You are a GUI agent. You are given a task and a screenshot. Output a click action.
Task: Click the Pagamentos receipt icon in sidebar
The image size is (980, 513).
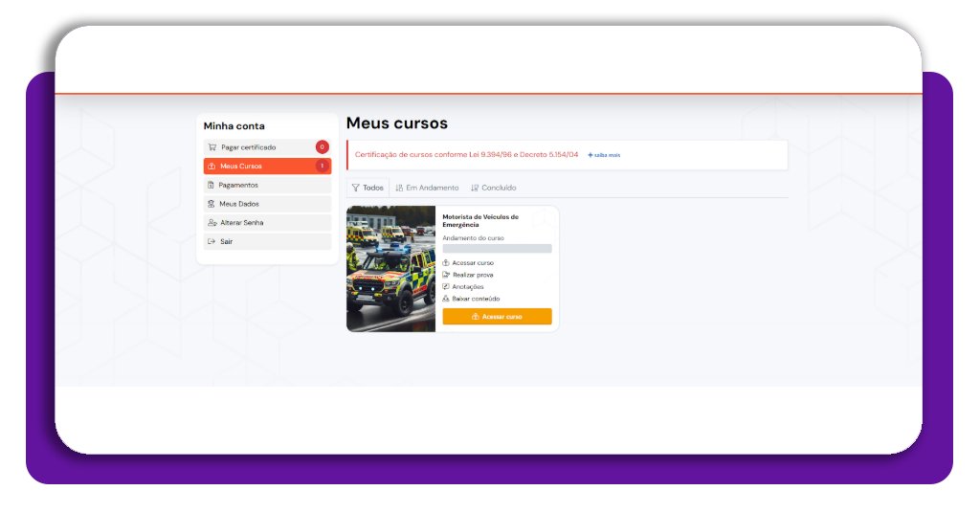212,185
